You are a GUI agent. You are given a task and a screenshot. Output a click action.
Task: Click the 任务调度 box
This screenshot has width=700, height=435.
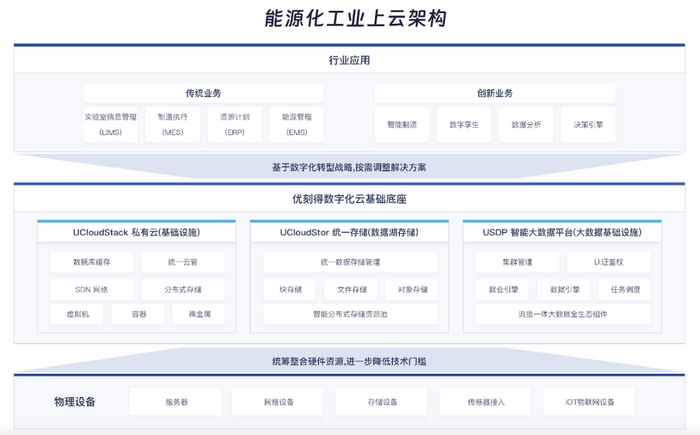pyautogui.click(x=625, y=289)
